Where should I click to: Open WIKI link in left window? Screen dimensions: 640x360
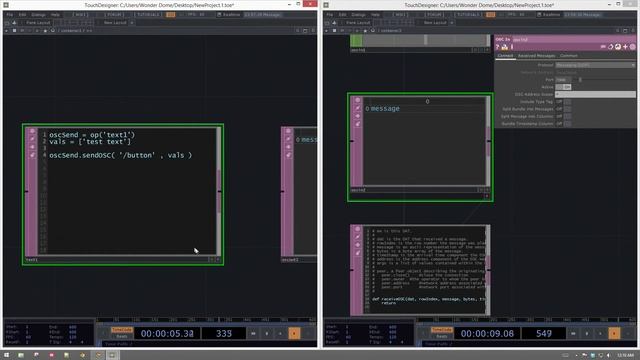coord(80,15)
